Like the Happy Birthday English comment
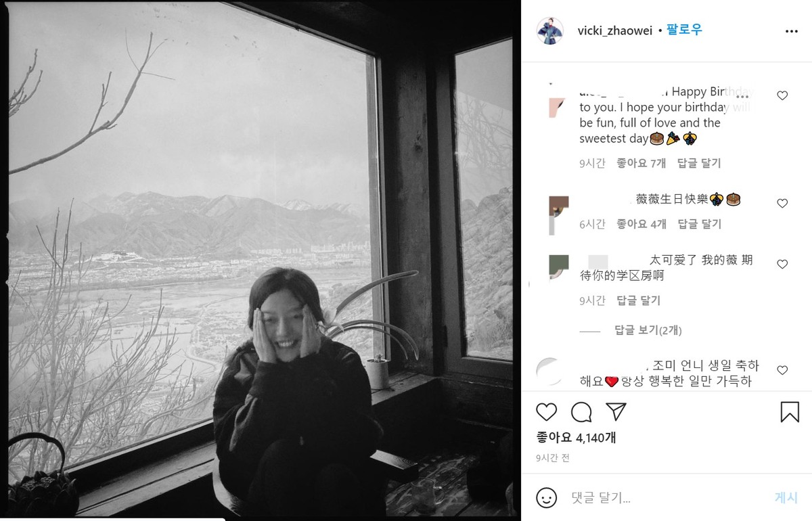This screenshot has height=521, width=812. (782, 95)
